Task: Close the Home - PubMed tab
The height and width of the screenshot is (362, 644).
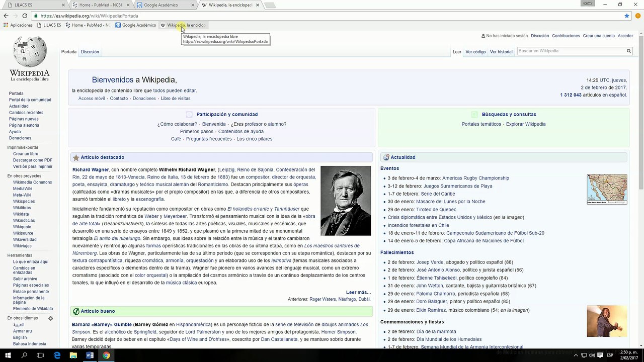Action: tap(128, 5)
